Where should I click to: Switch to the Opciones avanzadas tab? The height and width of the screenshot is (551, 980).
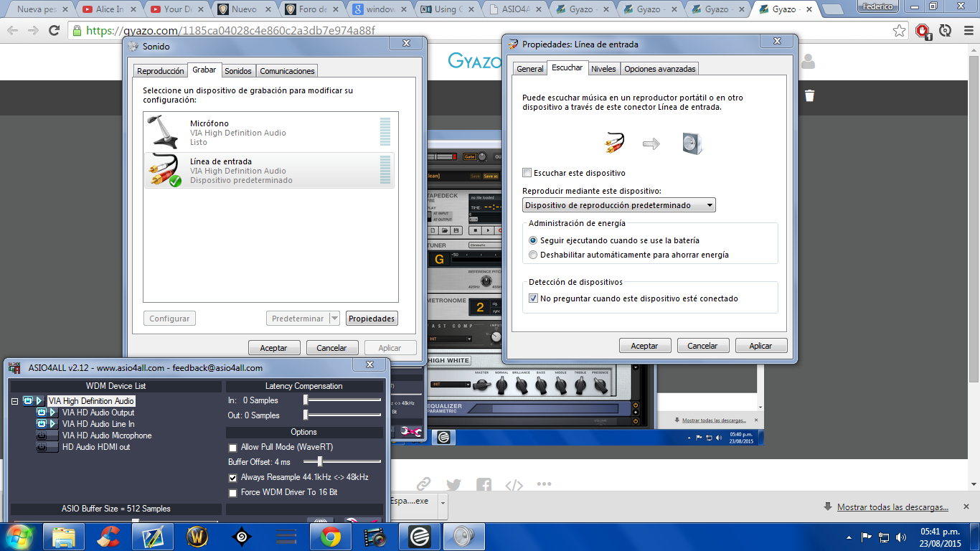click(x=659, y=68)
